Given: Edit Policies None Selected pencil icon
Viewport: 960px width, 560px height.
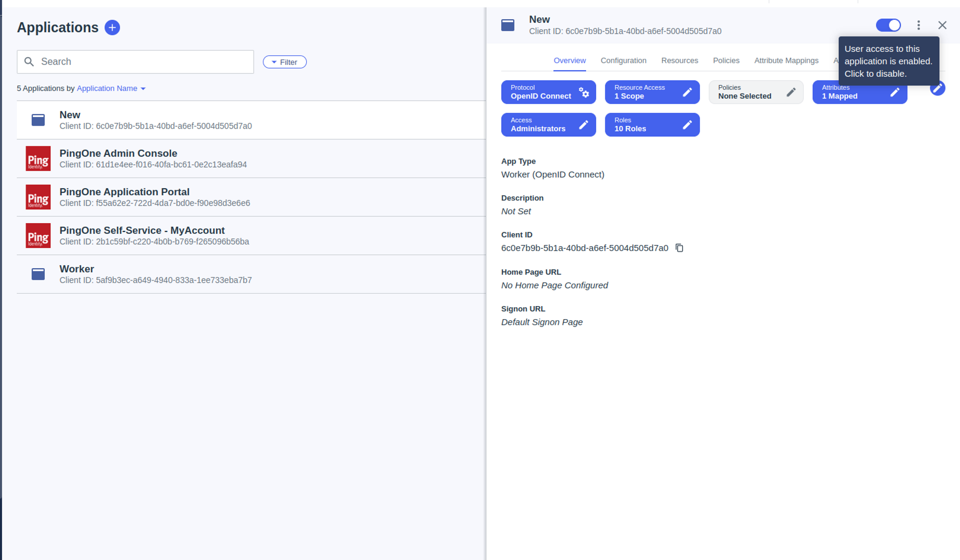Looking at the screenshot, I should coord(791,92).
